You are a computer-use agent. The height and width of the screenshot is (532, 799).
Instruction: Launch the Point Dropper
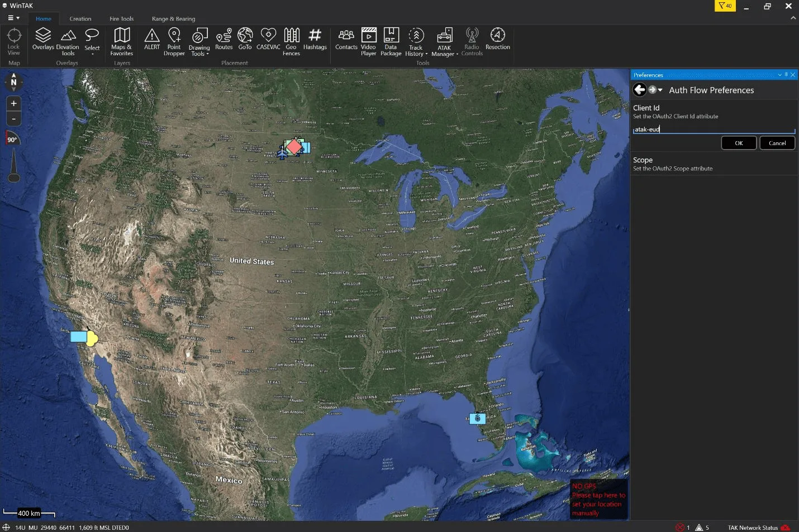pos(174,42)
